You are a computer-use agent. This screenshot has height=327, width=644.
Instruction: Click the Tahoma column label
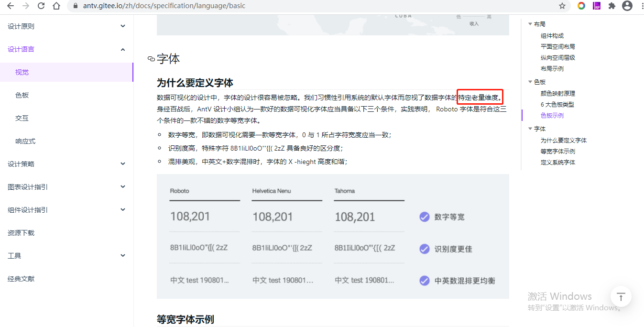345,191
